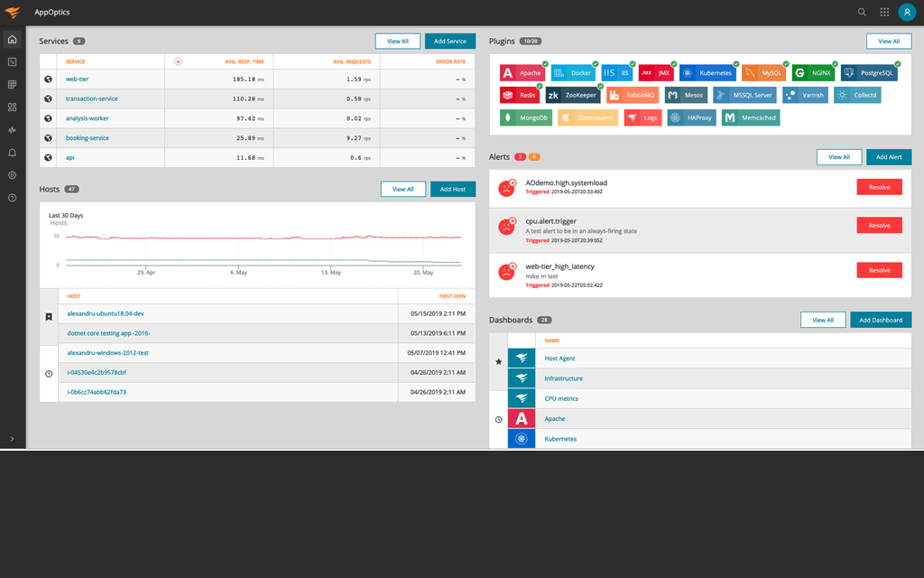Open the grid table icon in sidebar

pos(12,84)
